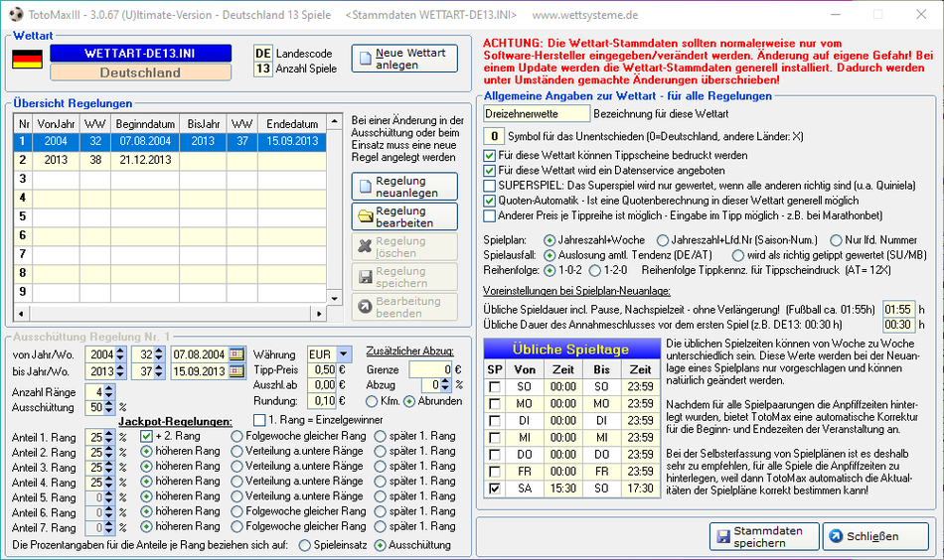Click Anteil 3. Rang spinner
944x560 pixels.
(108, 468)
